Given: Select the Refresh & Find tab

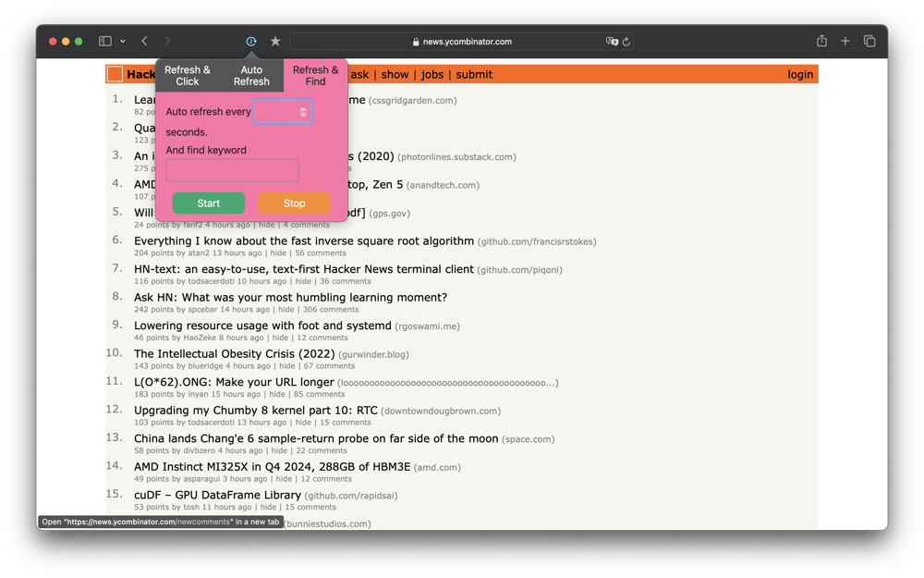Looking at the screenshot, I should [x=315, y=76].
